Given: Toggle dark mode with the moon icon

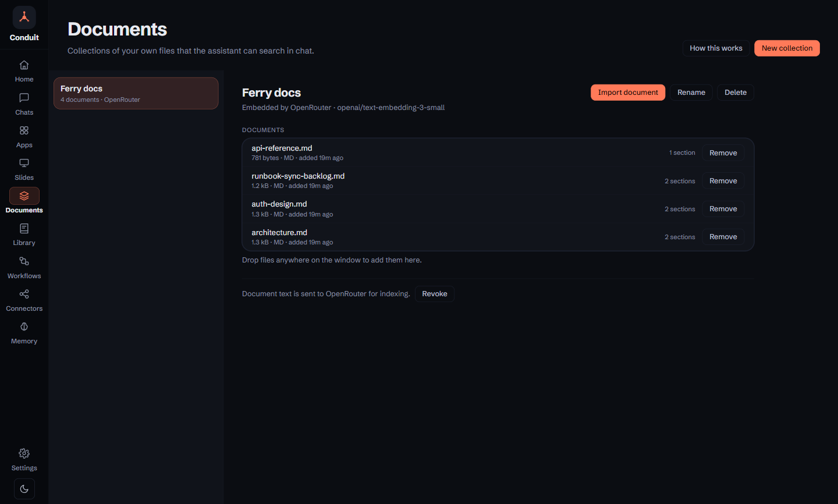Looking at the screenshot, I should [x=24, y=489].
